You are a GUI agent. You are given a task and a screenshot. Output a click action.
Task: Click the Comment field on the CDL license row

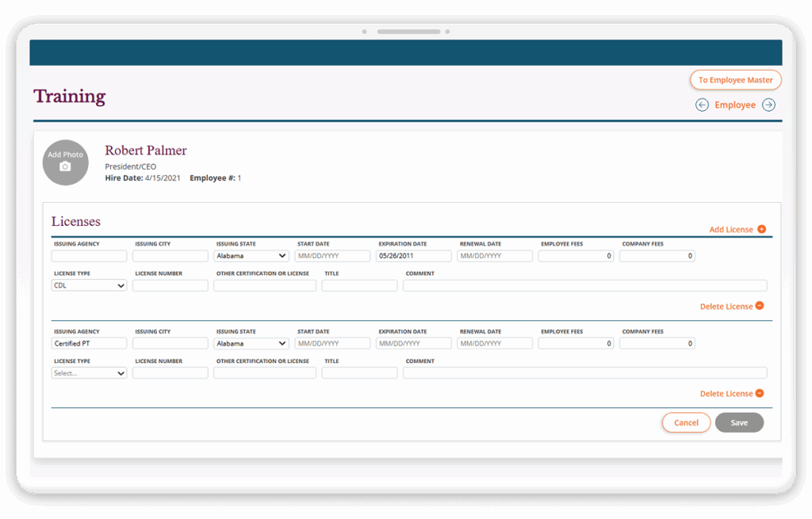pos(584,284)
